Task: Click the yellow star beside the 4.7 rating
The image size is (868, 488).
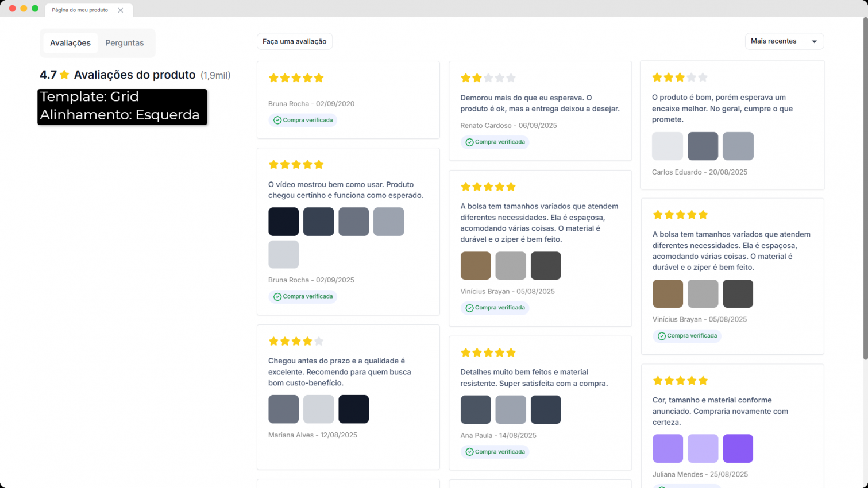Action: click(64, 75)
